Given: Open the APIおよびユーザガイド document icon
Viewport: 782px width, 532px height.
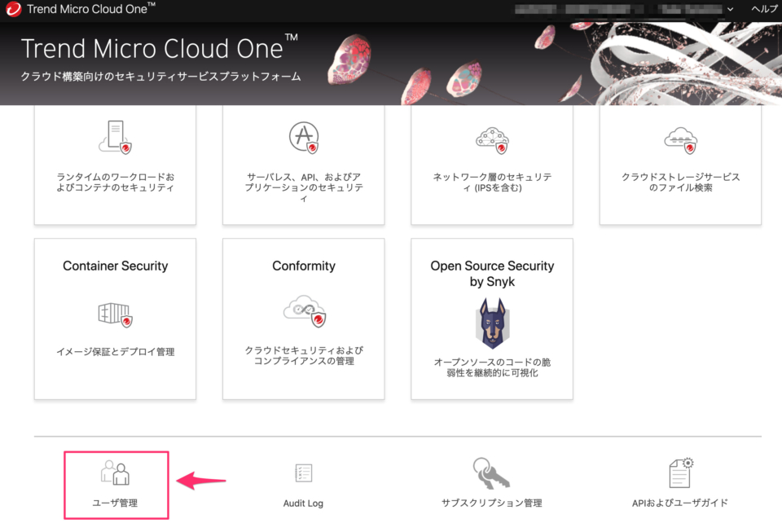Looking at the screenshot, I should [x=679, y=473].
